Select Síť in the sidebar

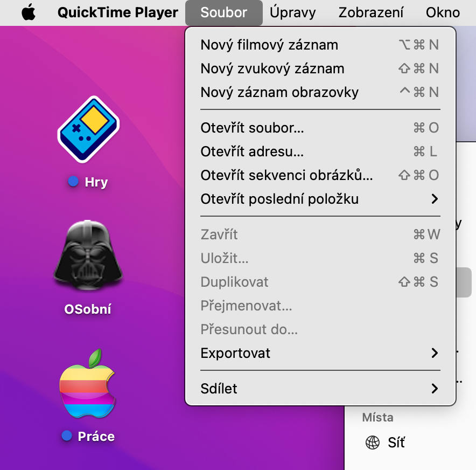click(x=396, y=443)
